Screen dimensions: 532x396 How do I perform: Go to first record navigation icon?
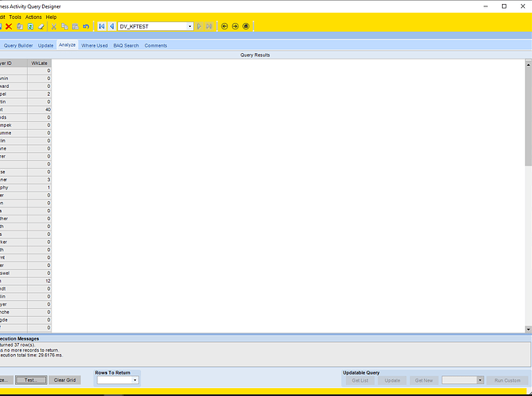tap(101, 26)
